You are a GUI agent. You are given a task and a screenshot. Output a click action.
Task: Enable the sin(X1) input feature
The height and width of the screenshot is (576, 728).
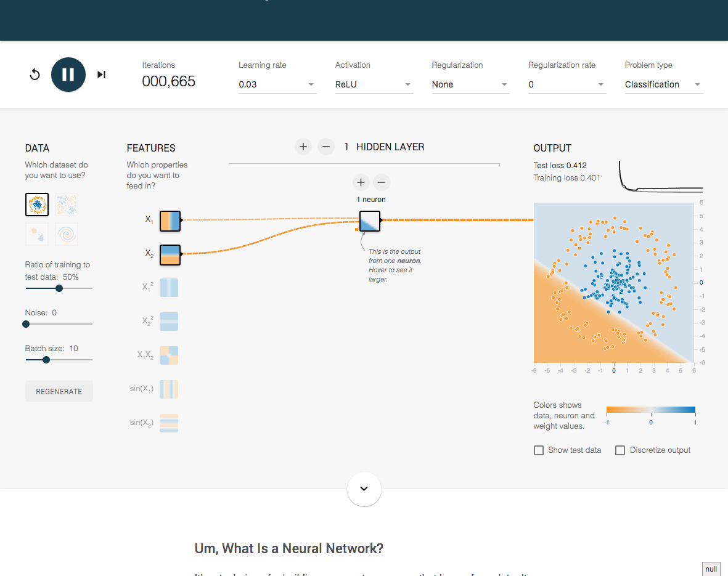click(169, 389)
